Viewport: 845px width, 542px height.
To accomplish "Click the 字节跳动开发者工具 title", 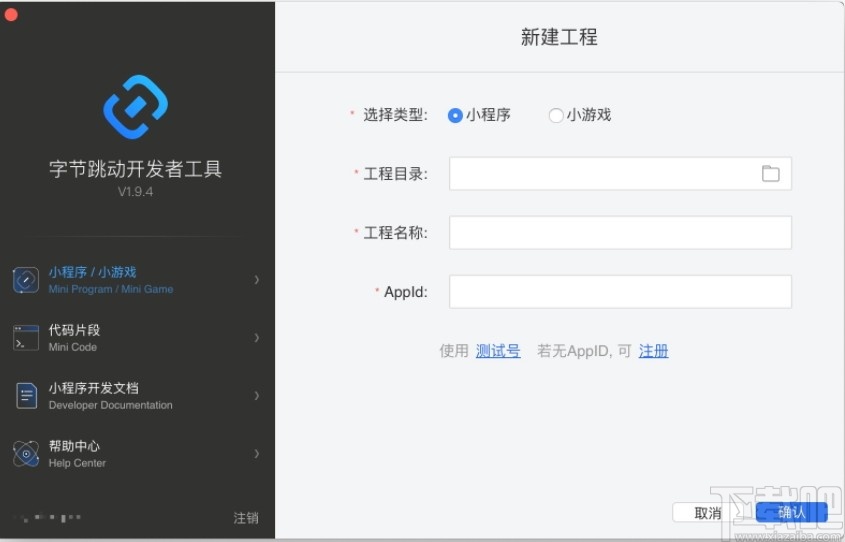I will (135, 169).
